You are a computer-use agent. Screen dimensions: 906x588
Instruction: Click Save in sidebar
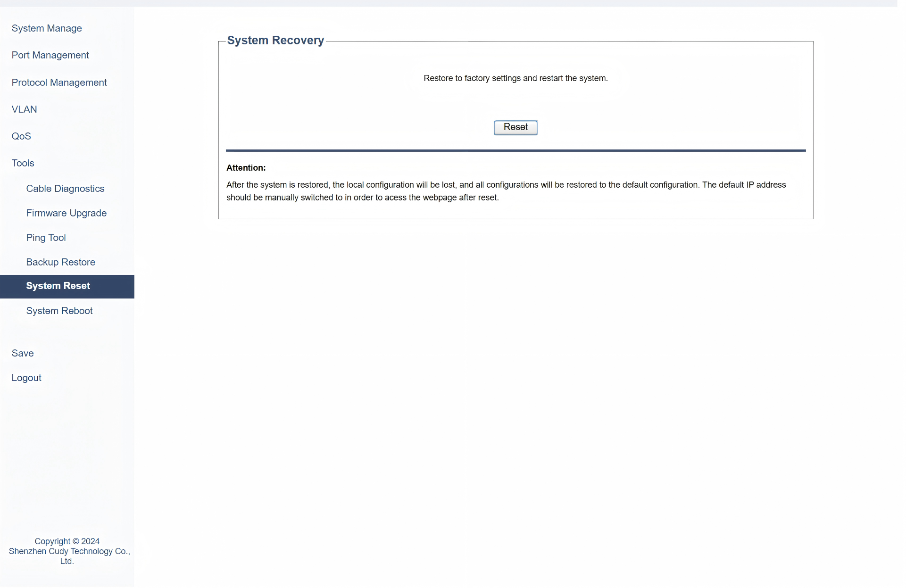tap(23, 353)
